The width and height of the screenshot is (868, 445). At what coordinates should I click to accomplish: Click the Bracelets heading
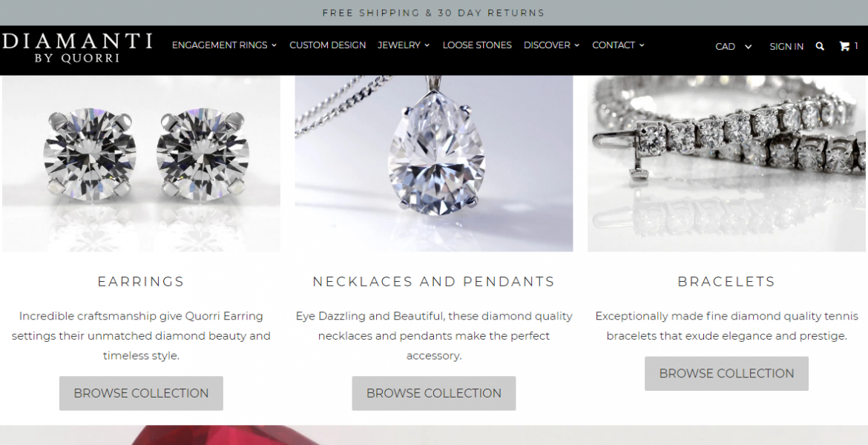[x=726, y=281]
